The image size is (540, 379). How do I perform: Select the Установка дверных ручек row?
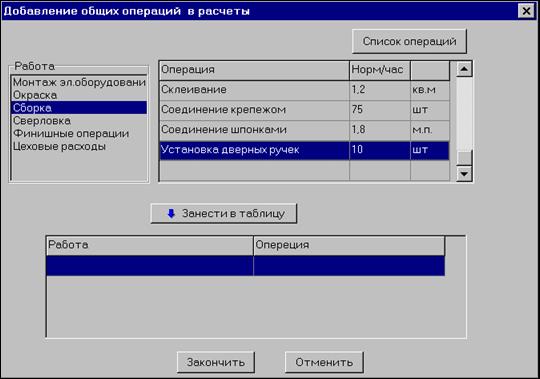304,150
